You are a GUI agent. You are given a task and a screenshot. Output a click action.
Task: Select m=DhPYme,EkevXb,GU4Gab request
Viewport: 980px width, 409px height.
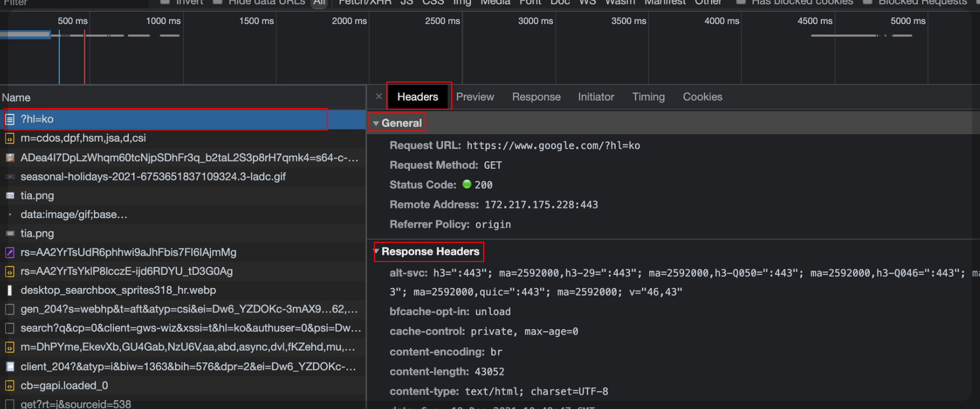pos(183,347)
